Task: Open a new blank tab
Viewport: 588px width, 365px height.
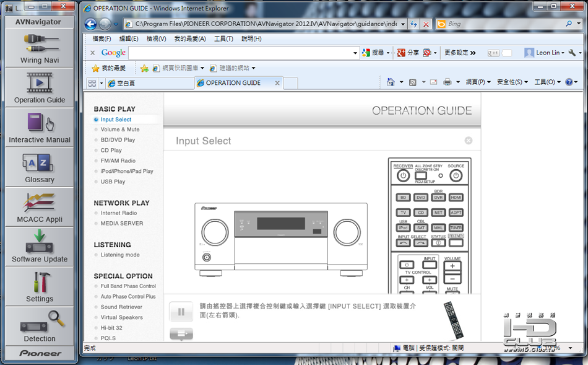Action: point(291,83)
